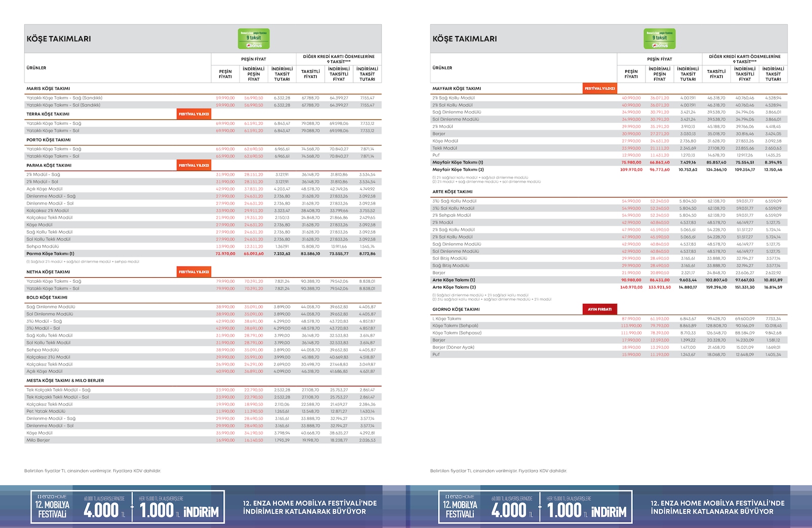812x528 pixels.
Task: Click the Kolçaksız 3'lü Modül row
Action: 203,357
